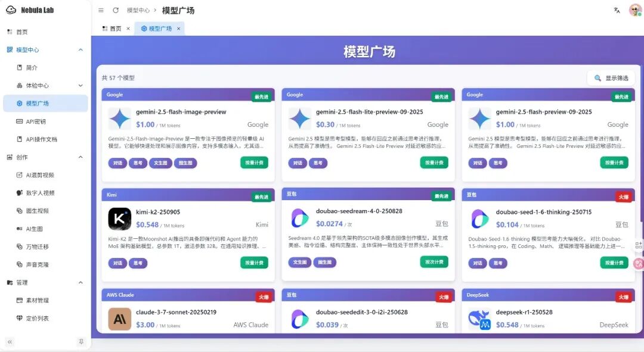Open API密钥 in the sidebar
Image resolution: width=644 pixels, height=352 pixels.
tap(36, 122)
